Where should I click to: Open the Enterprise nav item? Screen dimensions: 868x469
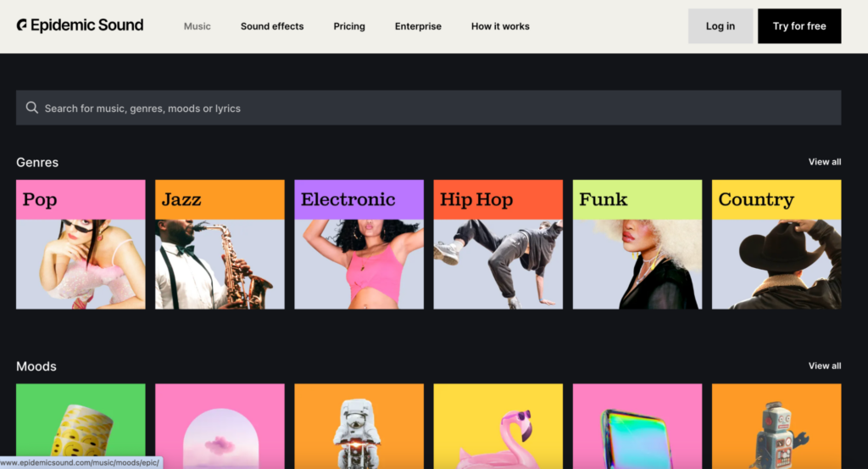click(418, 26)
